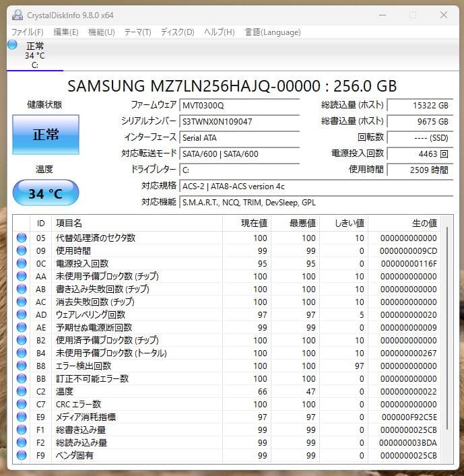
Task: Click status orb for ID F2 row
Action: [x=22, y=442]
